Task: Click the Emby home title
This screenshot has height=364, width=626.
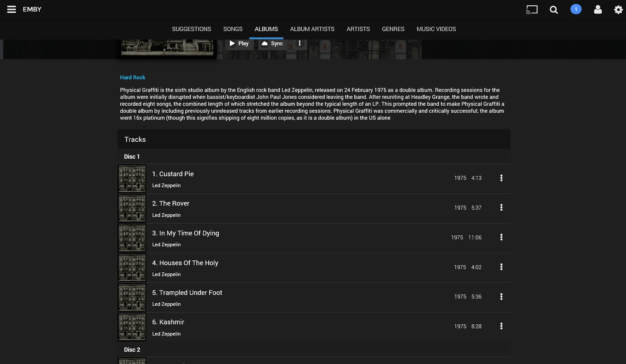Action: coord(32,9)
